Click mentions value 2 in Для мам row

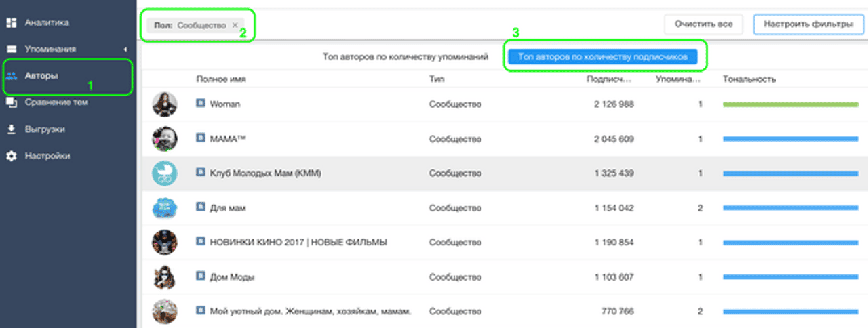[700, 207]
